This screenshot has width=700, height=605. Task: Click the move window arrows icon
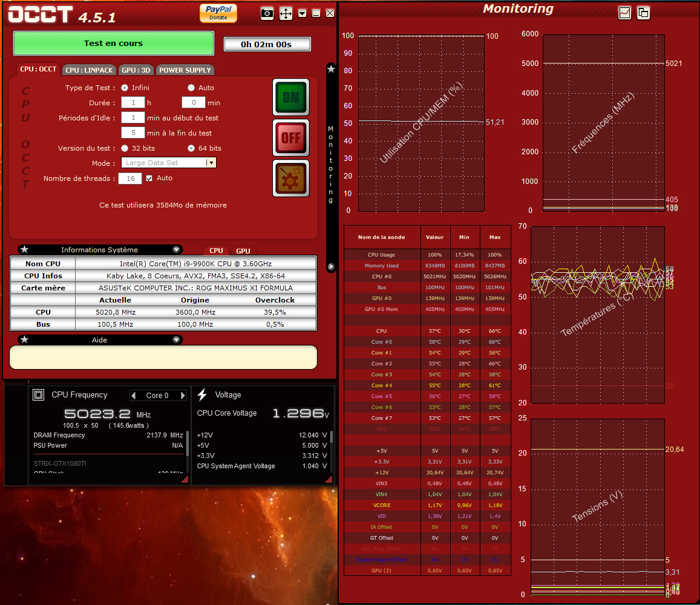coord(286,13)
